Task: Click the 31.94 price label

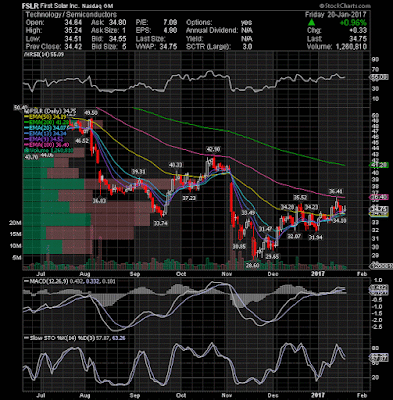Action: 315,237
